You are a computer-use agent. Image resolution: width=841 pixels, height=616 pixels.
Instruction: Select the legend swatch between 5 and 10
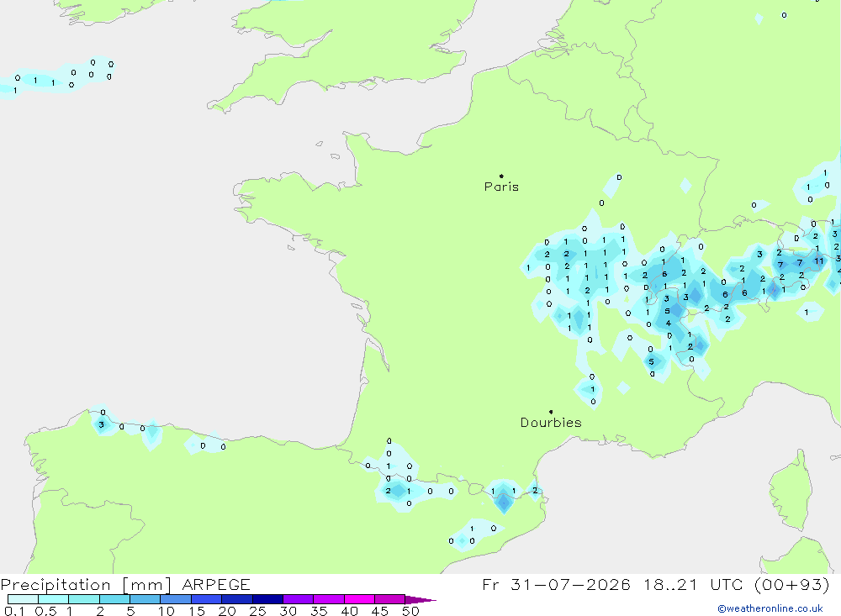point(145,599)
